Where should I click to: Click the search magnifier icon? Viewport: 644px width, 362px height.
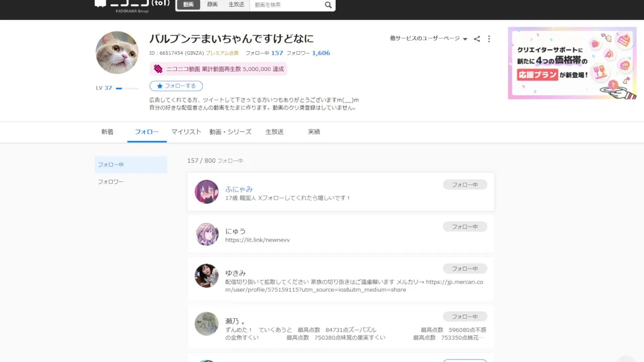[328, 5]
